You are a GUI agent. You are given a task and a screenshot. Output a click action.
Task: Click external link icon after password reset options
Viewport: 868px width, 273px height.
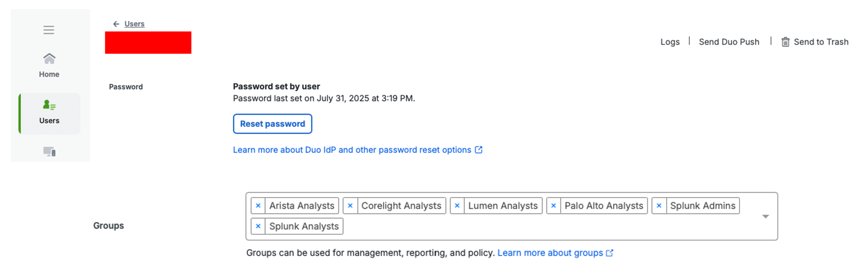coord(479,150)
